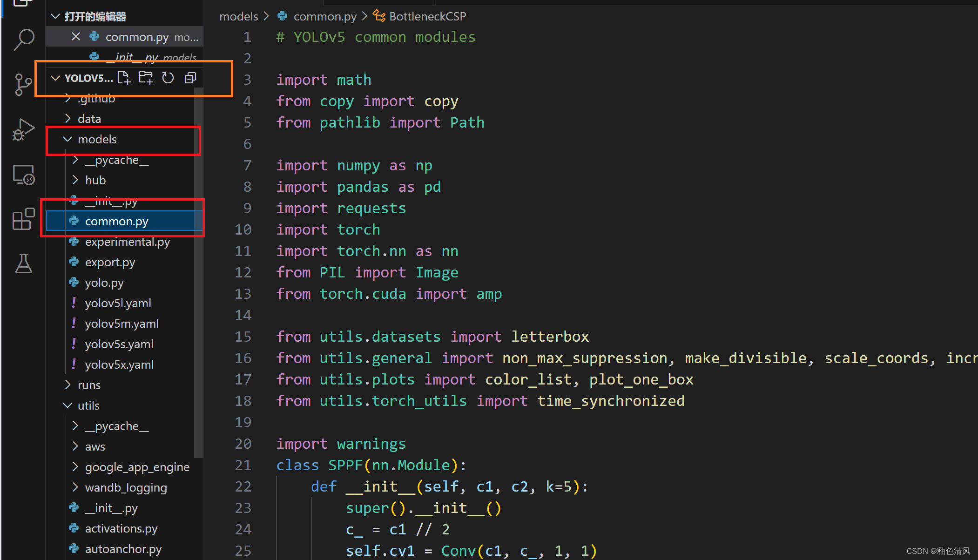
Task: Open the Source Control view
Action: [23, 84]
